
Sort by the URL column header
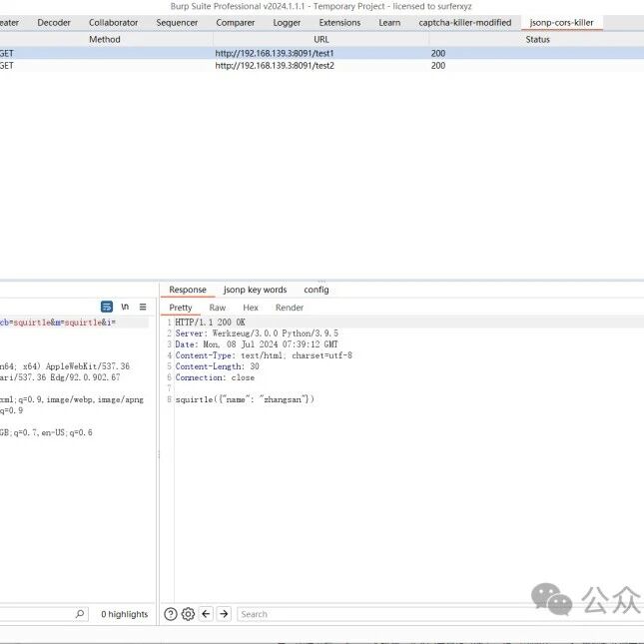click(x=322, y=39)
